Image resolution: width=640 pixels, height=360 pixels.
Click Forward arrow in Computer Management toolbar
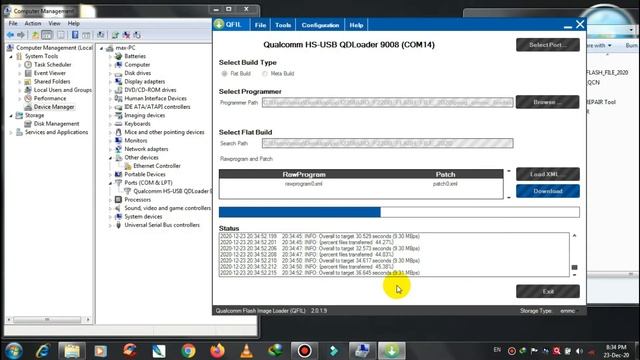point(20,35)
